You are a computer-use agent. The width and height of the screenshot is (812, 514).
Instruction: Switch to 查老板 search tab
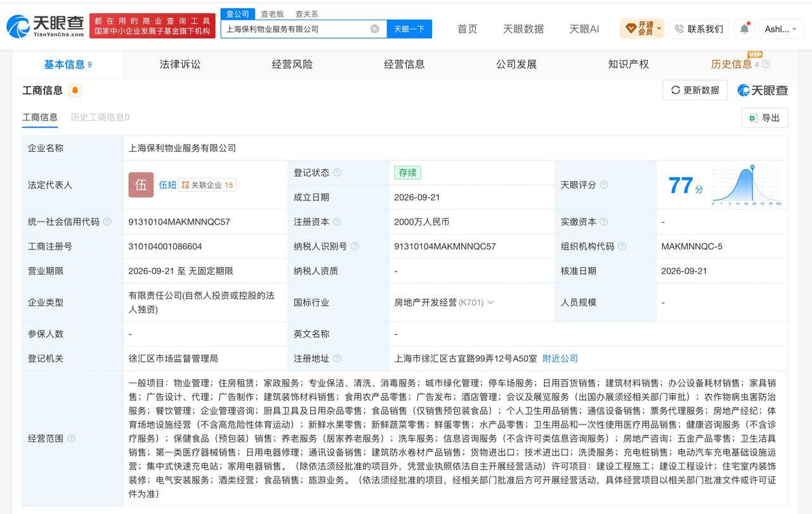[272, 14]
